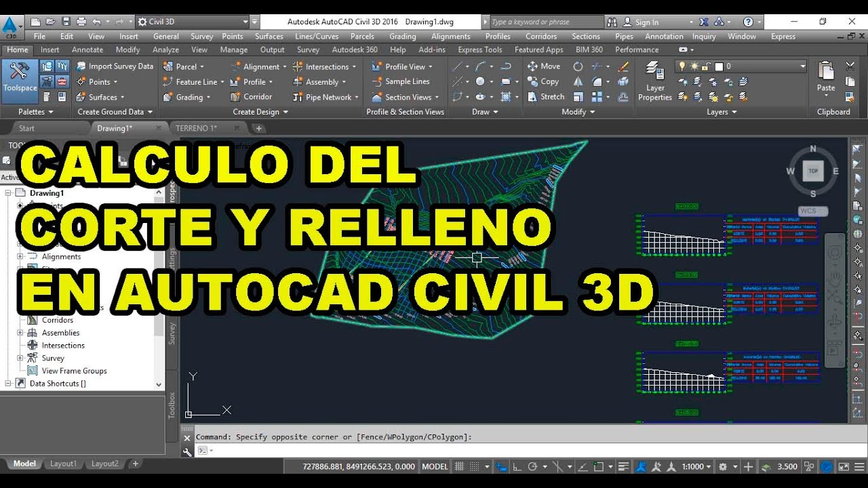Toggle layer freeze sun icon
868x488 pixels.
pyautogui.click(x=694, y=66)
